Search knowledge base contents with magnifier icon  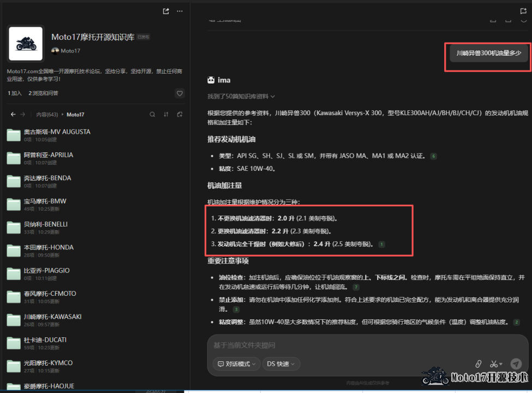pos(152,115)
